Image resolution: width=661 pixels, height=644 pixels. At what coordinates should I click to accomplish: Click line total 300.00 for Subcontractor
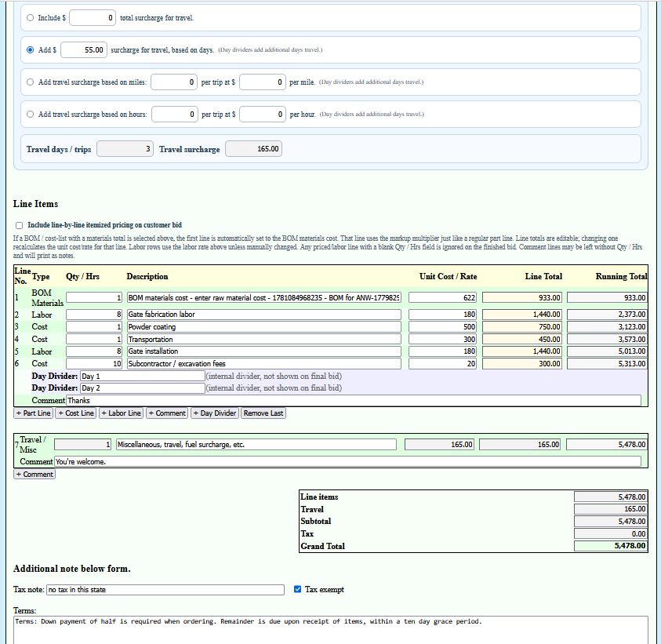coord(522,363)
